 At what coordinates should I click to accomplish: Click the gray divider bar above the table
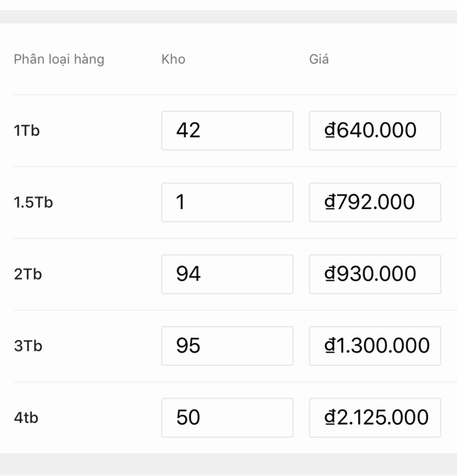pyautogui.click(x=228, y=16)
